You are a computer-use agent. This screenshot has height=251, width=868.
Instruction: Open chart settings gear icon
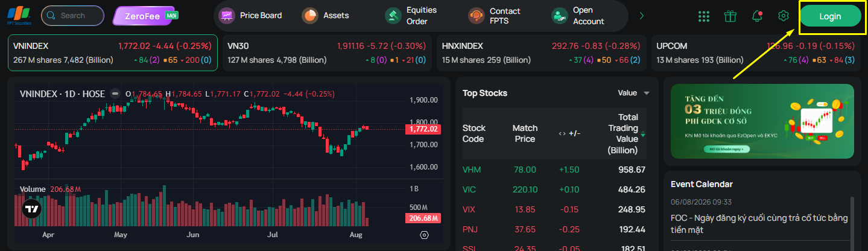[x=424, y=235]
